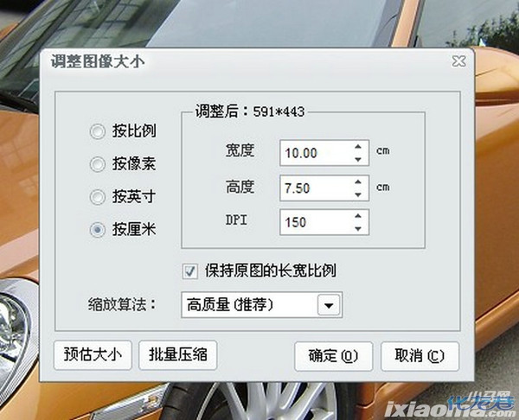The height and width of the screenshot is (420, 519).
Task: Increase height with the up arrow
Action: 358,181
